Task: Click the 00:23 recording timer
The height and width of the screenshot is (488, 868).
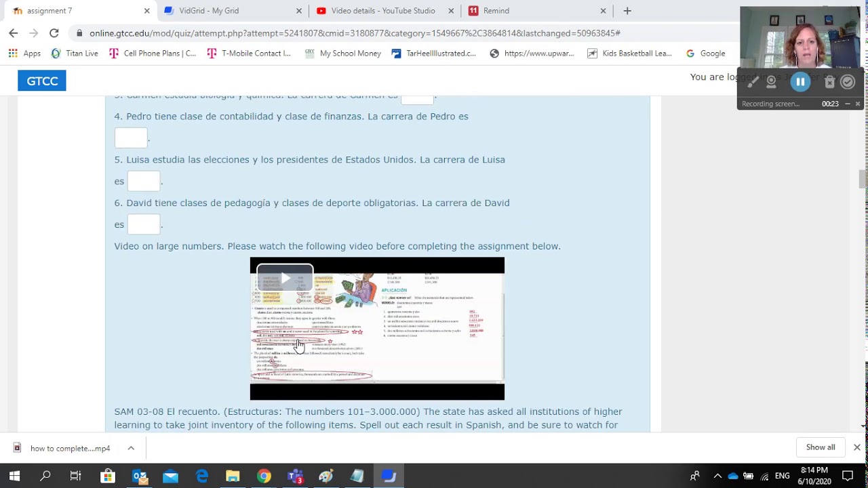Action: coord(830,104)
